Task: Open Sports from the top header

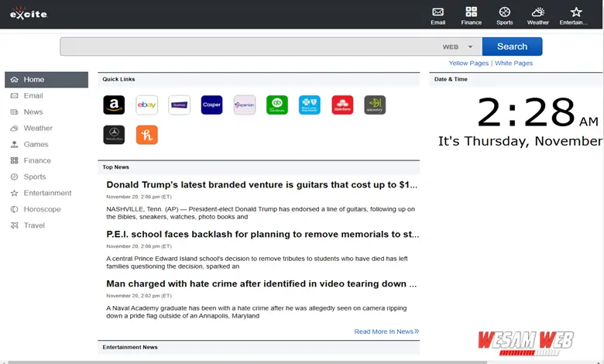Action: coord(504,12)
